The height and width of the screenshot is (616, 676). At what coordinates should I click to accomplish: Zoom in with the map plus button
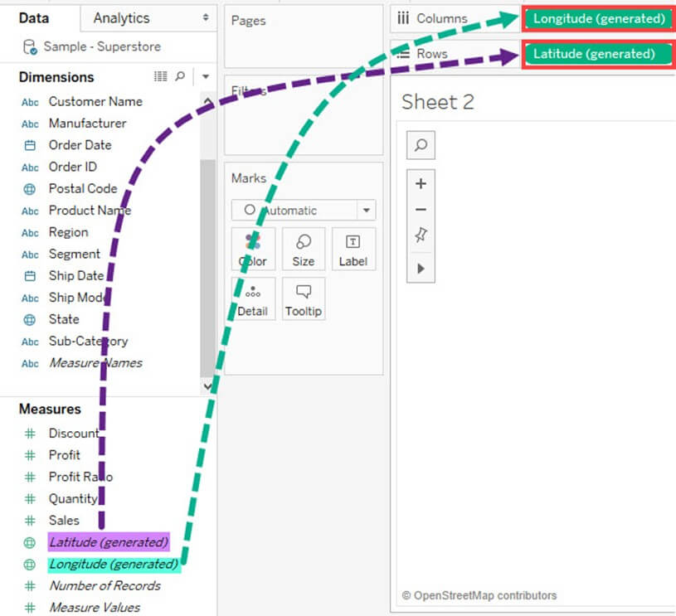point(421,184)
